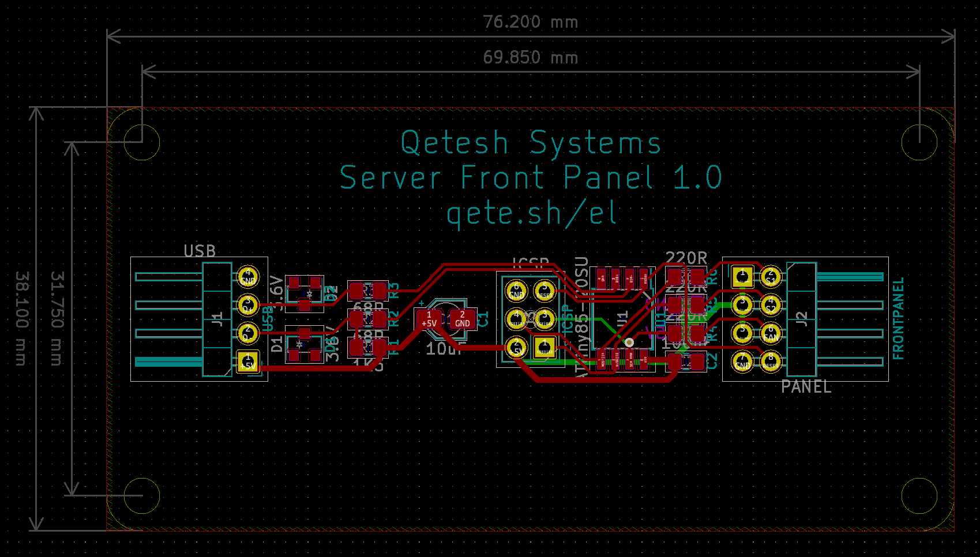
Task: Click the 69.850 mm dimension annotation
Action: coord(530,57)
